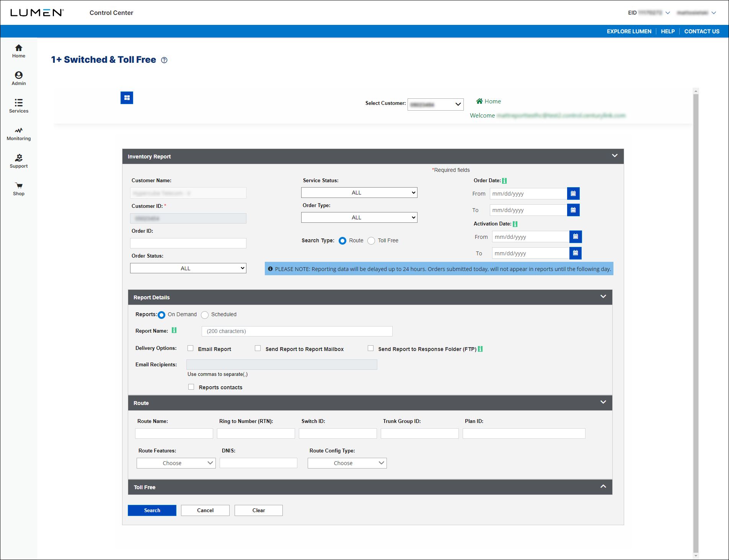Viewport: 729px width, 560px height.
Task: Click the Route Name input field
Action: [x=174, y=433]
